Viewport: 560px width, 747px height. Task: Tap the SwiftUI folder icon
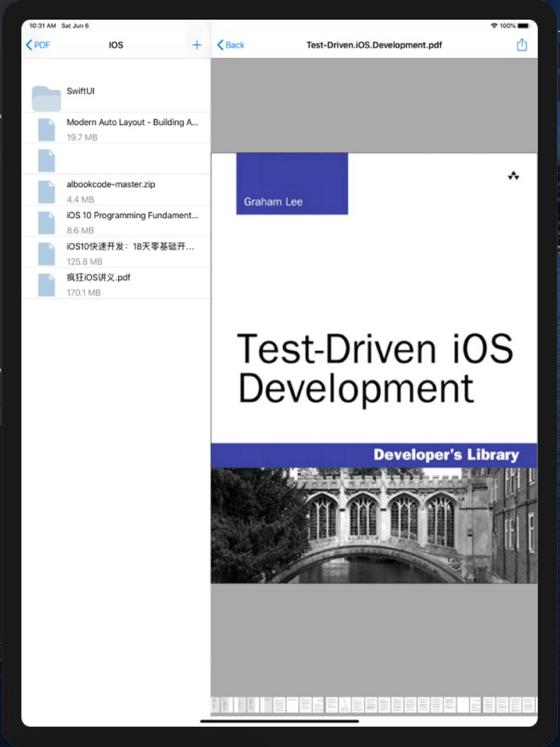tap(46, 98)
